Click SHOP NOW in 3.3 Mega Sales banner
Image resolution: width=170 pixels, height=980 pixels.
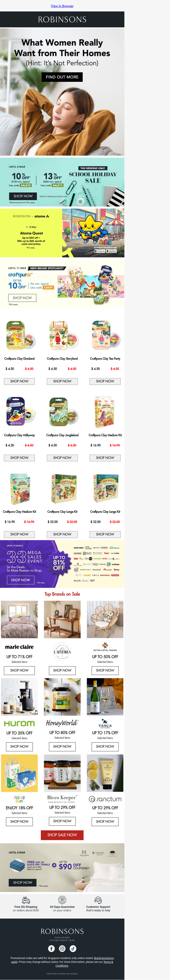coord(21,580)
